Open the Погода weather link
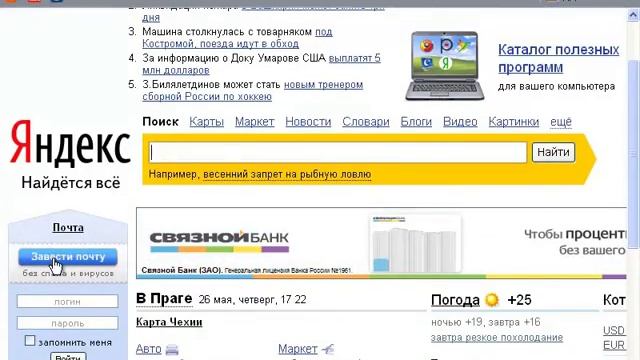 click(455, 300)
